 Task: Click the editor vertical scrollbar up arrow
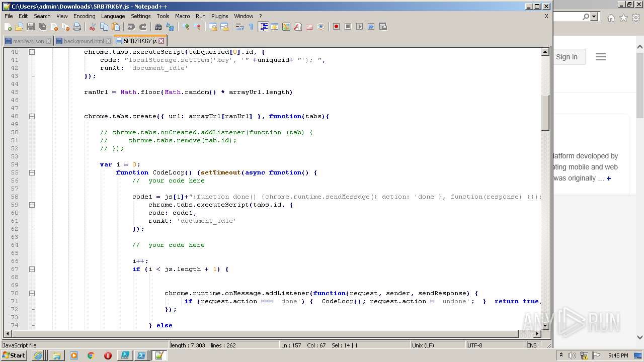pos(545,52)
